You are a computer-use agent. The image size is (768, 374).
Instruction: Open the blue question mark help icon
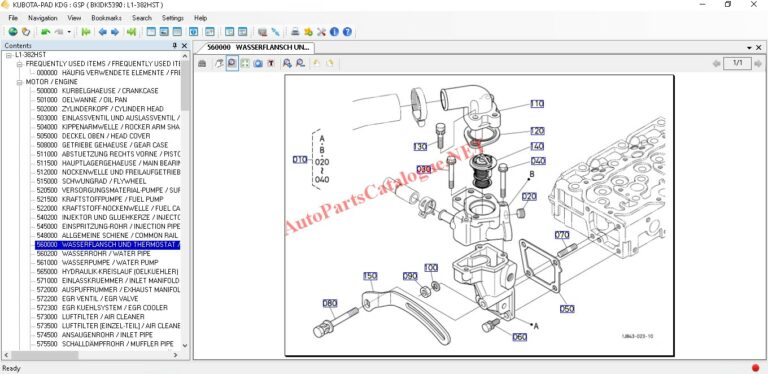[x=347, y=32]
